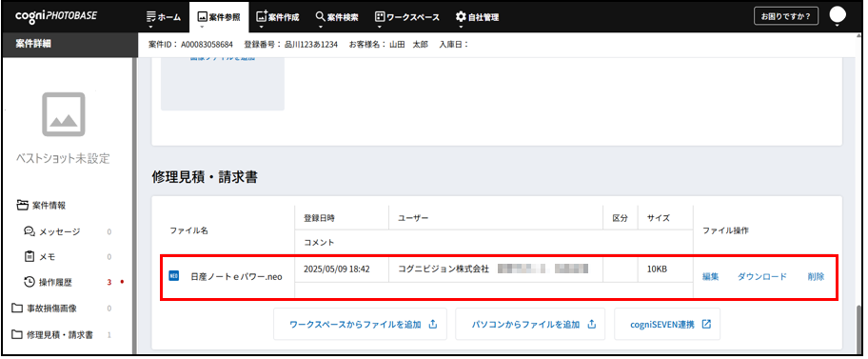Expand the 自社管理 gear menu

click(477, 17)
